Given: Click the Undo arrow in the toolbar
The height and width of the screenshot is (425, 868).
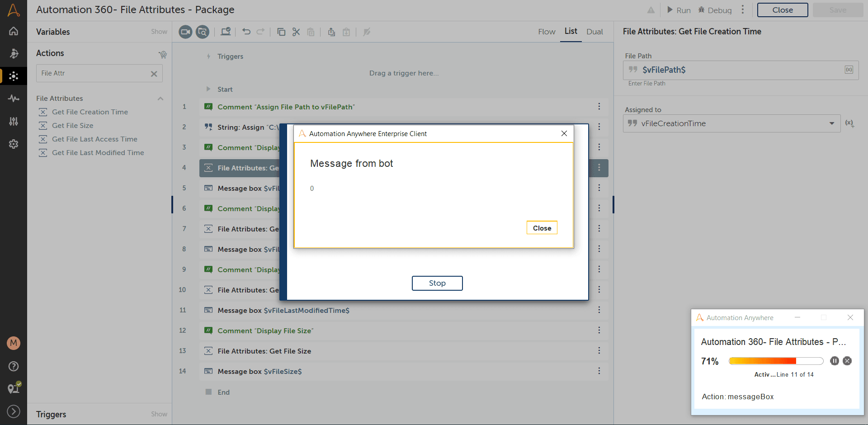Looking at the screenshot, I should (x=246, y=32).
